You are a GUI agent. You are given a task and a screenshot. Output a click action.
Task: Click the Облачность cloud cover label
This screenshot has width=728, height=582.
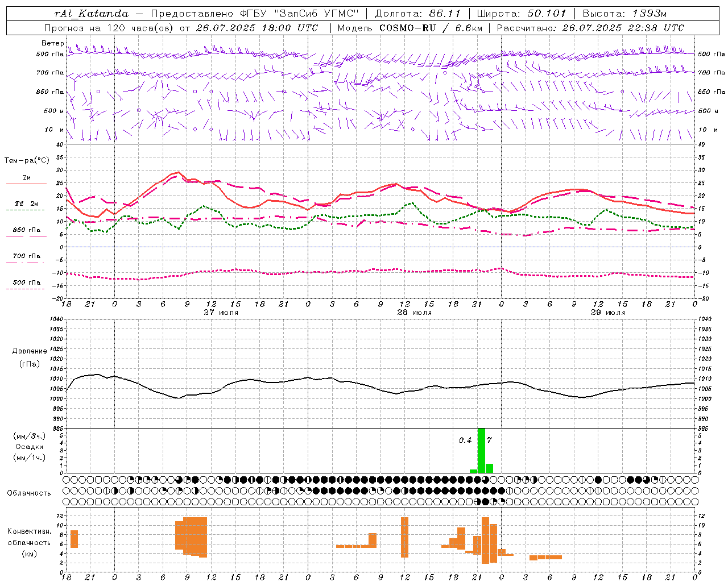pyautogui.click(x=29, y=493)
